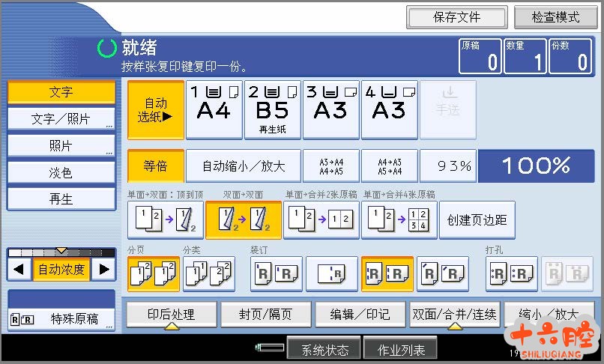Select the 双面→双面 duplex icon
Image resolution: width=604 pixels, height=364 pixels.
tap(244, 219)
